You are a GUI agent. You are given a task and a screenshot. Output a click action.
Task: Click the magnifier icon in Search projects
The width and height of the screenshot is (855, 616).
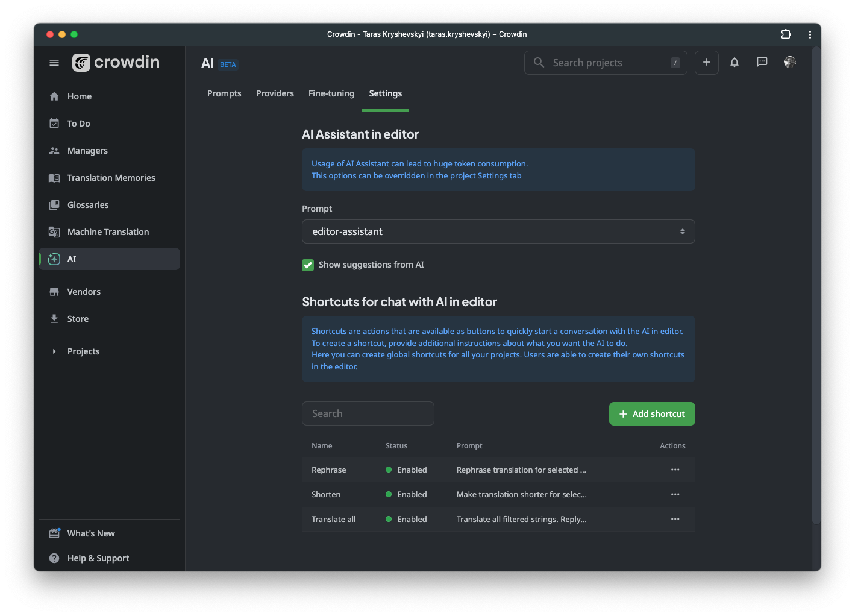[539, 63]
